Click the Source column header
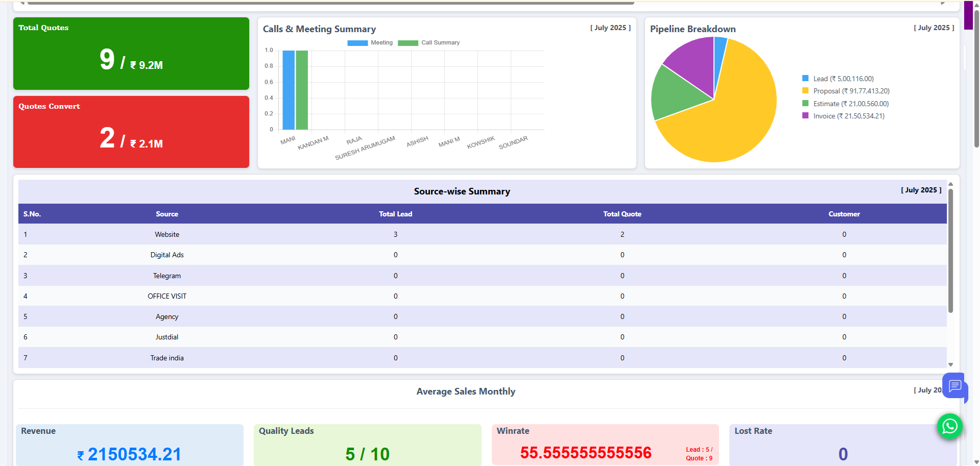This screenshot has width=980, height=466. tap(167, 214)
